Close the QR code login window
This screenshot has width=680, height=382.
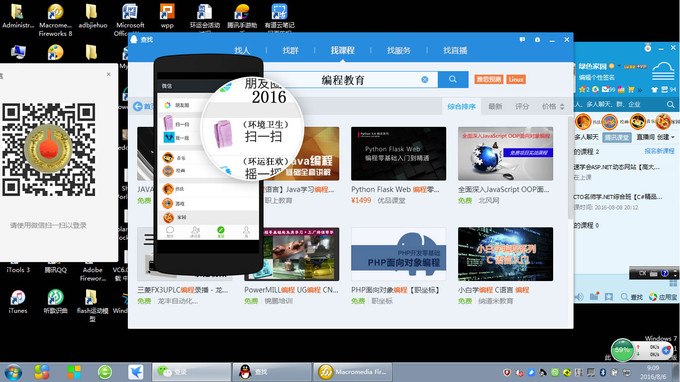coord(108,75)
